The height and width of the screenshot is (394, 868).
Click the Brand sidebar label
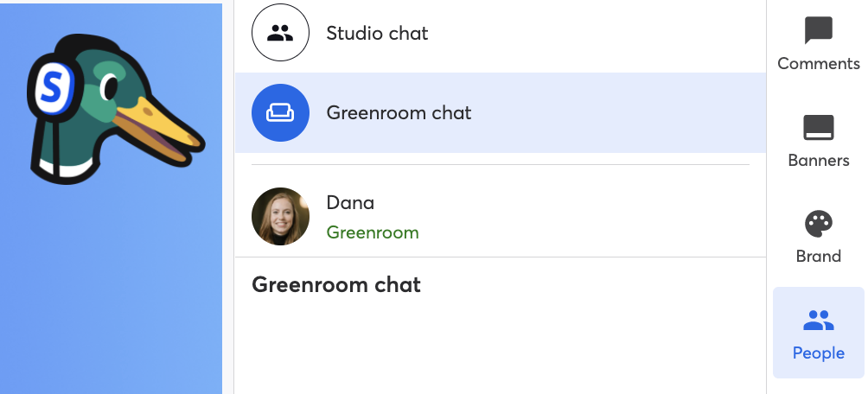click(x=818, y=257)
